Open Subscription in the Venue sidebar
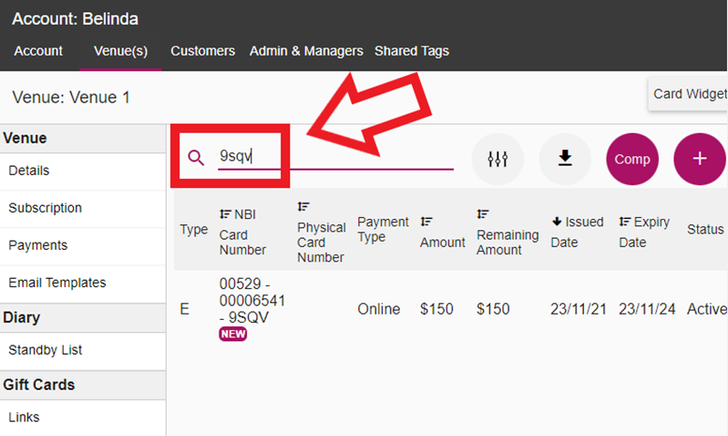 coord(45,208)
